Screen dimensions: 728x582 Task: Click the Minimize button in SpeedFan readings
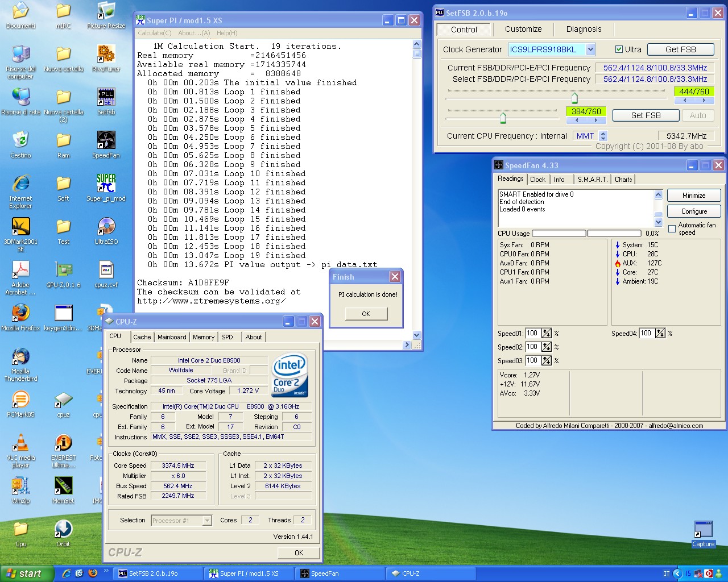point(694,196)
